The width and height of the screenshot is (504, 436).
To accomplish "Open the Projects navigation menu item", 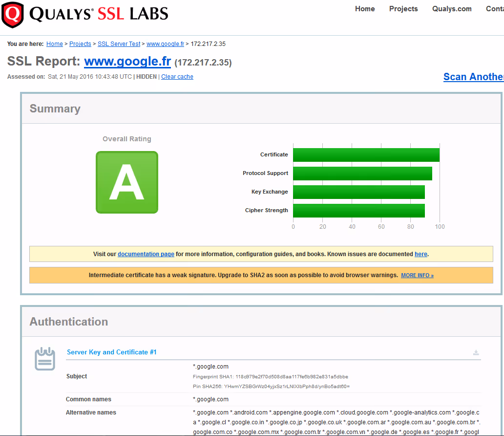I will click(403, 9).
